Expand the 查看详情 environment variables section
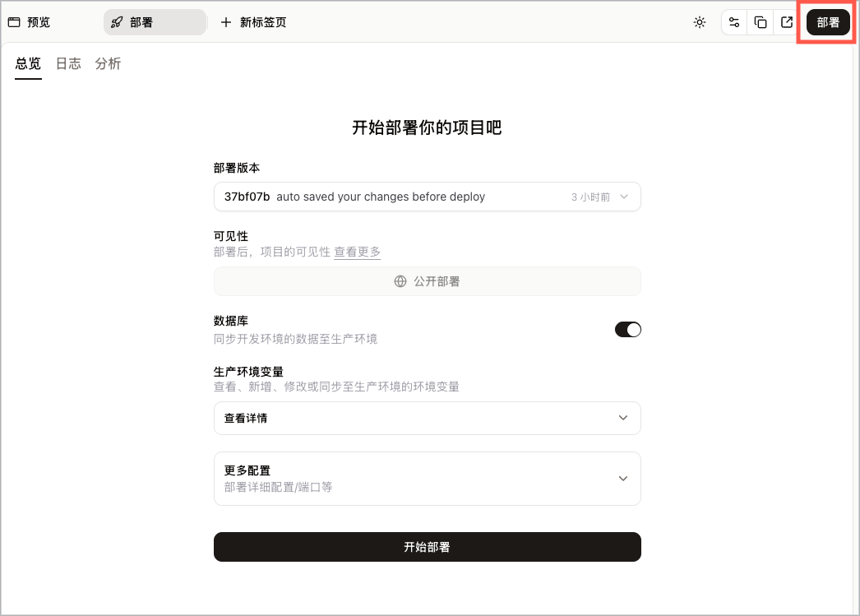The height and width of the screenshot is (616, 860). coord(428,418)
